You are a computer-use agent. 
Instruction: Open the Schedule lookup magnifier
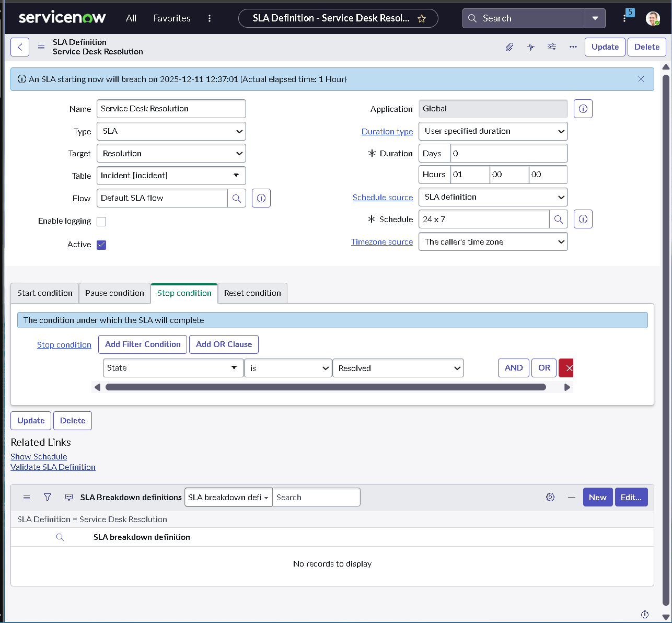coord(559,219)
